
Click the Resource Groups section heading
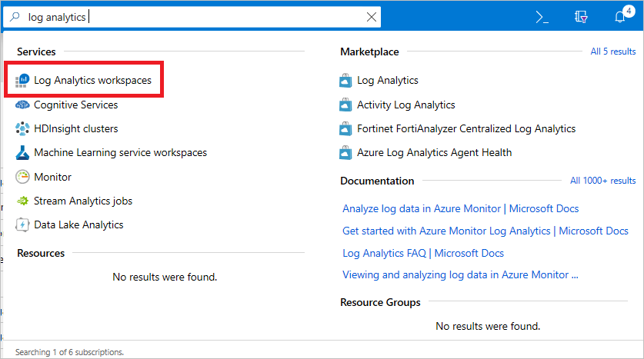click(380, 302)
